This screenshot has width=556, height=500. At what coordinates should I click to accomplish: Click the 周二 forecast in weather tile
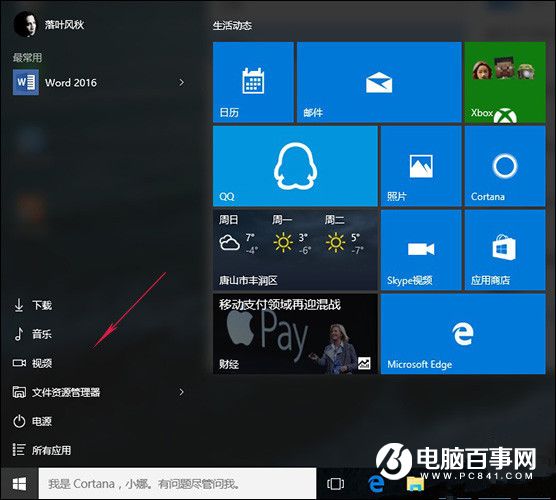click(345, 234)
